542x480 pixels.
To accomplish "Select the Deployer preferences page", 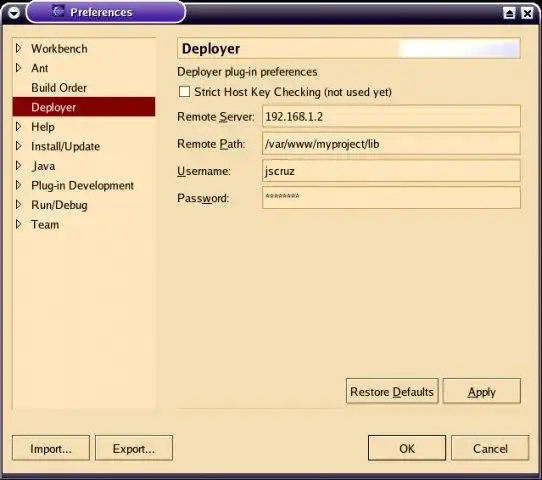I will click(84, 107).
